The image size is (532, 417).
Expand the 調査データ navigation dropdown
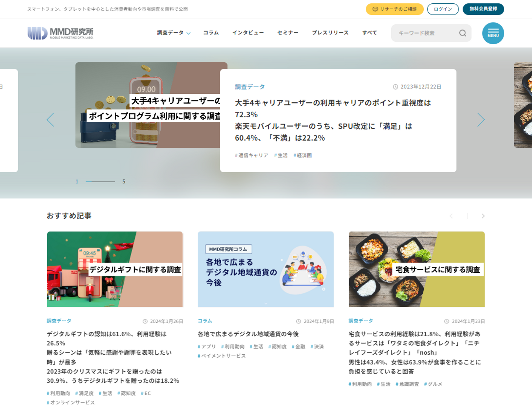tap(174, 33)
